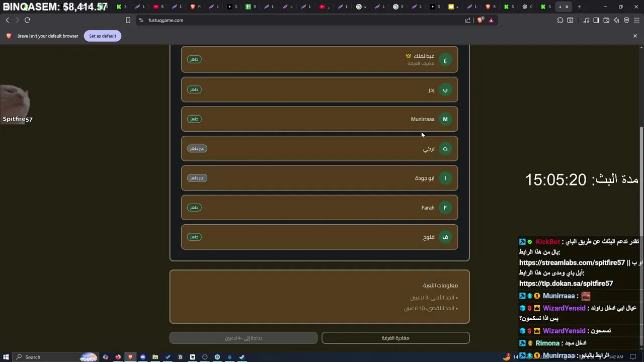
Task: Open the Brave Rewards triangle icon
Action: (x=491, y=20)
